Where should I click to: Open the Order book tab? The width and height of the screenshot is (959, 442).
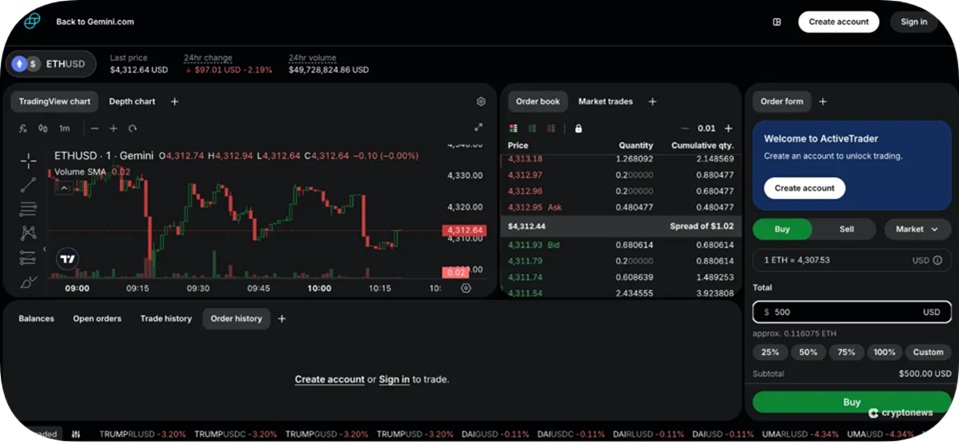[538, 101]
